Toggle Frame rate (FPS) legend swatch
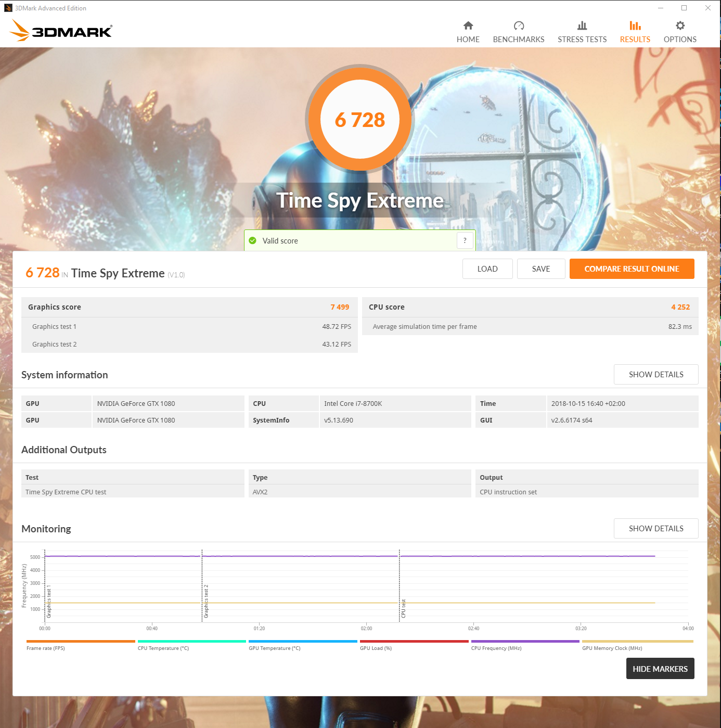 (81, 641)
